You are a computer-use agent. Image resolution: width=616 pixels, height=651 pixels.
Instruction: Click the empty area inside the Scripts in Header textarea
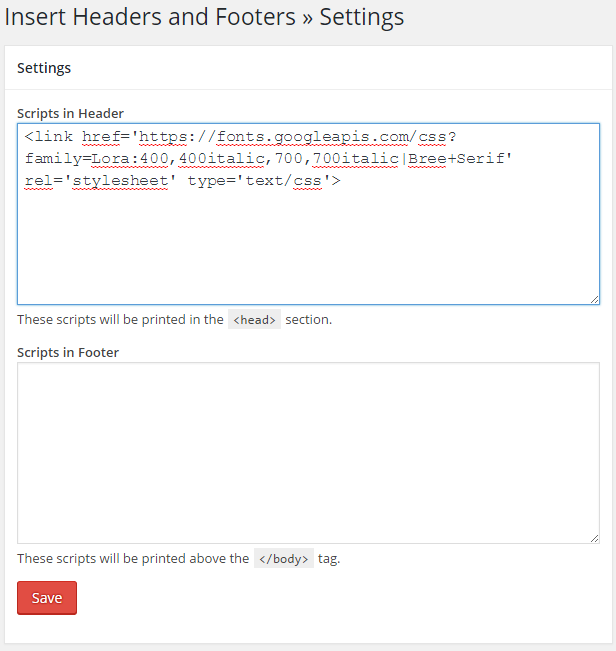[x=308, y=245]
